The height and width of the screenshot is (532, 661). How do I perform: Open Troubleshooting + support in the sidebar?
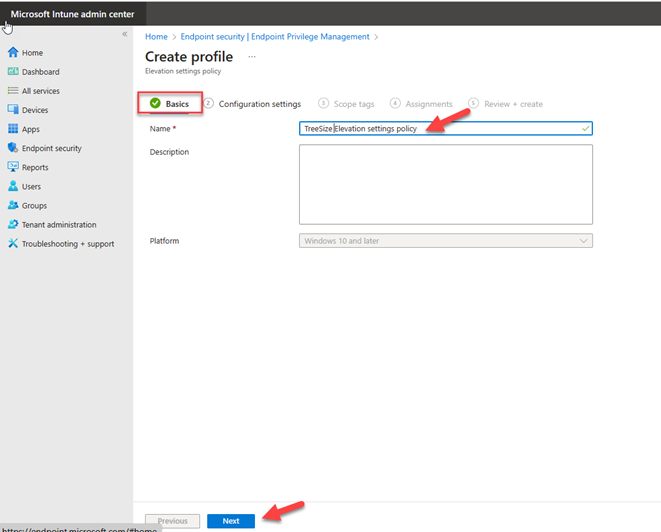(x=68, y=244)
